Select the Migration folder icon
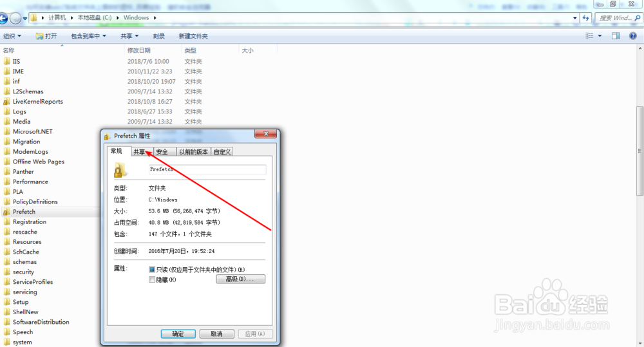The height and width of the screenshot is (347, 644). tap(6, 142)
